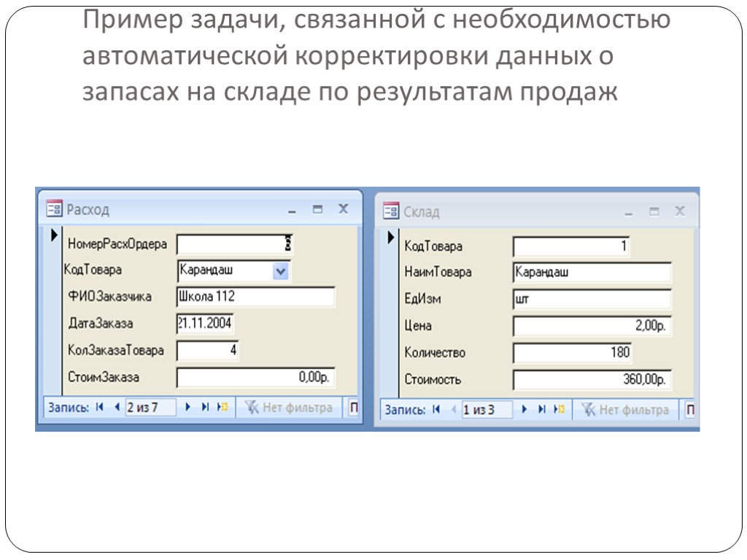747x560 pixels.
Task: Click the Стоимость field showing 360,00р.
Action: (x=592, y=379)
